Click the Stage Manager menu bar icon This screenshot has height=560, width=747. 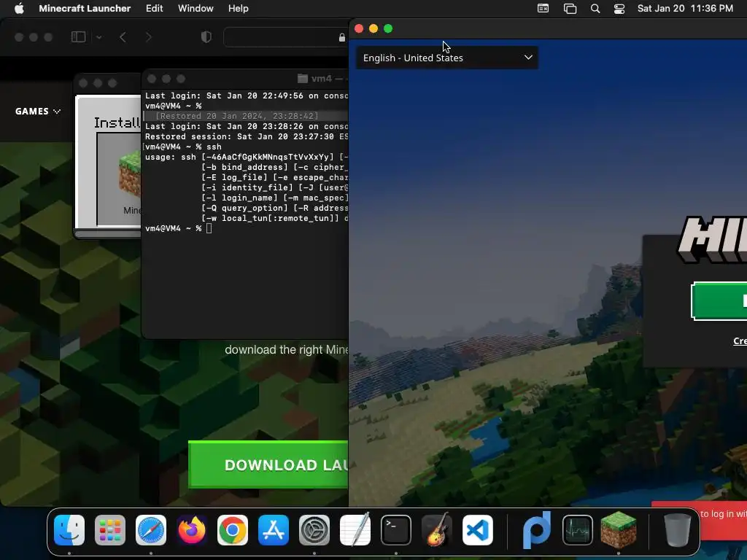[x=570, y=9]
